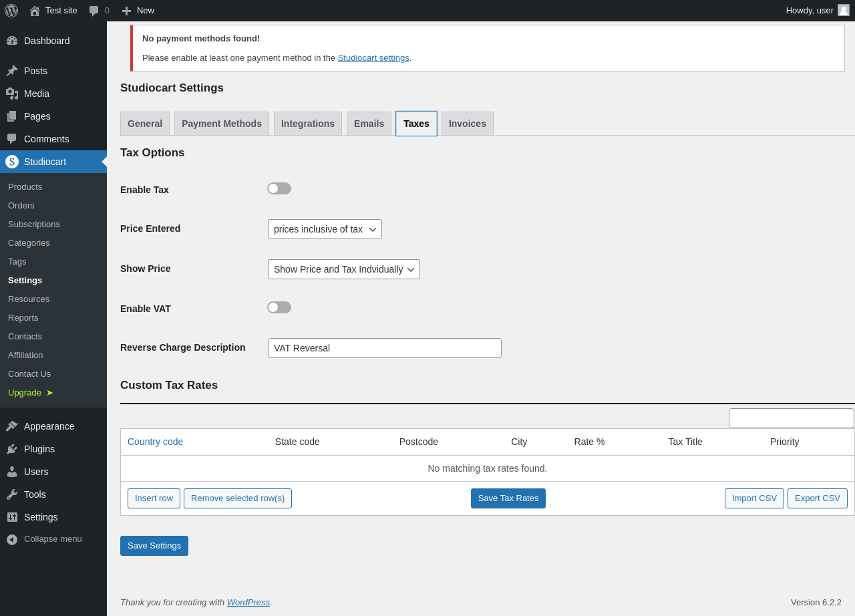Click the Upgrade arrow icon
Viewport: 855px width, 616px height.
click(x=49, y=393)
